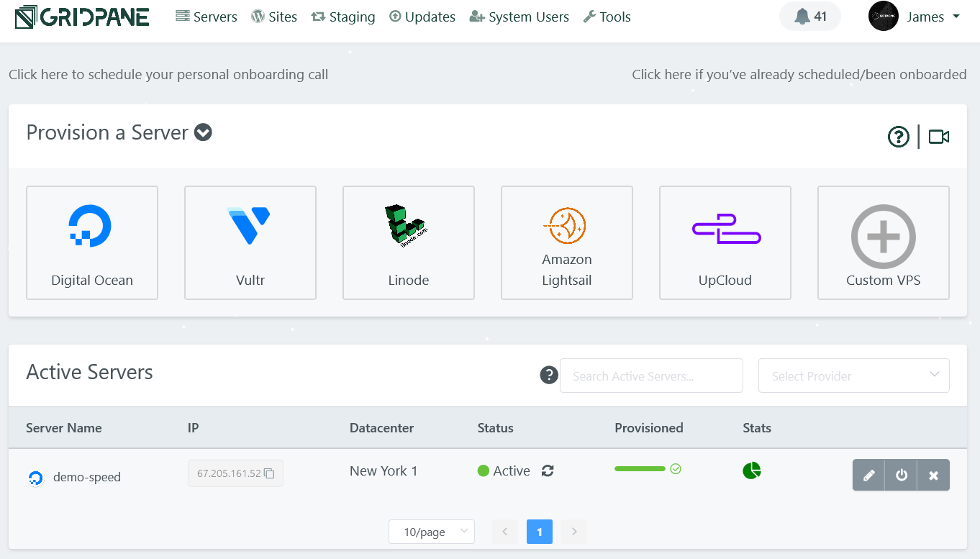Viewport: 980px width, 559px height.
Task: Focus the Search Active Servers field
Action: click(x=651, y=376)
